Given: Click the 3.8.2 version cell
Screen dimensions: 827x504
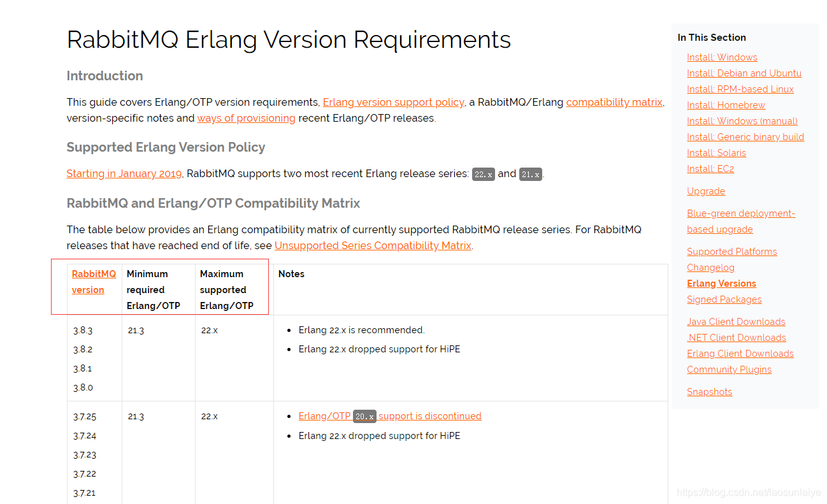Looking at the screenshot, I should [83, 349].
